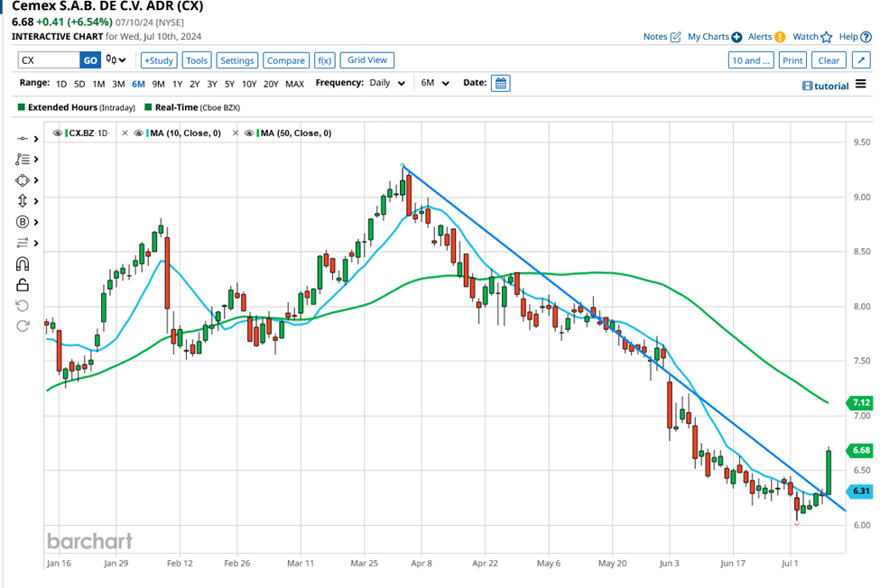Click the undo arrow in left toolbar

pyautogui.click(x=23, y=306)
